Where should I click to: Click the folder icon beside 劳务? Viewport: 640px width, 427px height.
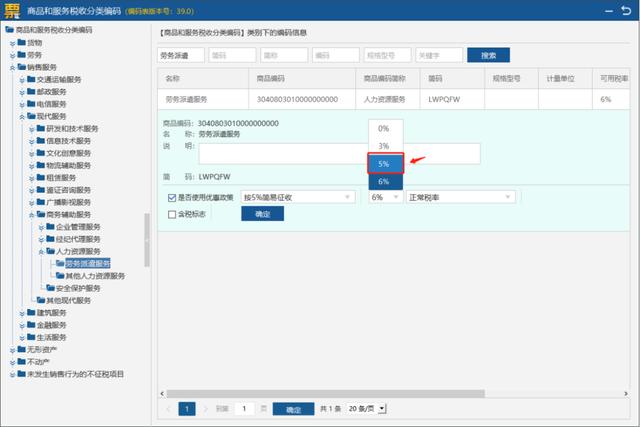23,55
